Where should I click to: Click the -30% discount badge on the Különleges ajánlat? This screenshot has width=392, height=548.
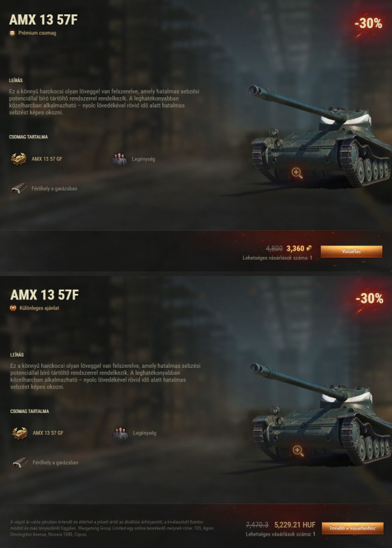[369, 299]
